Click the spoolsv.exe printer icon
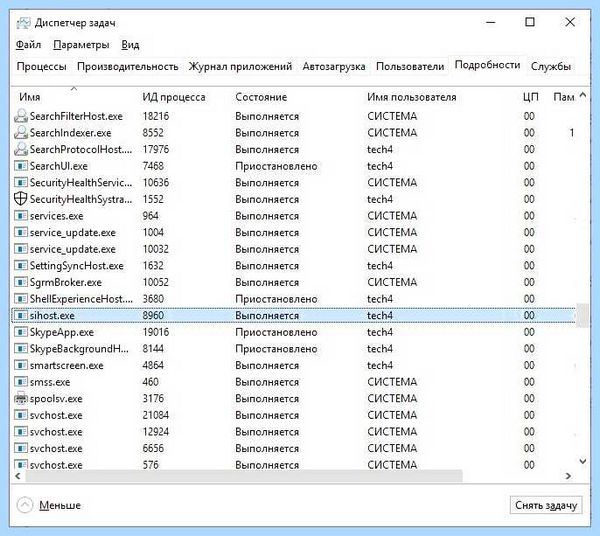The image size is (600, 536). tap(21, 399)
